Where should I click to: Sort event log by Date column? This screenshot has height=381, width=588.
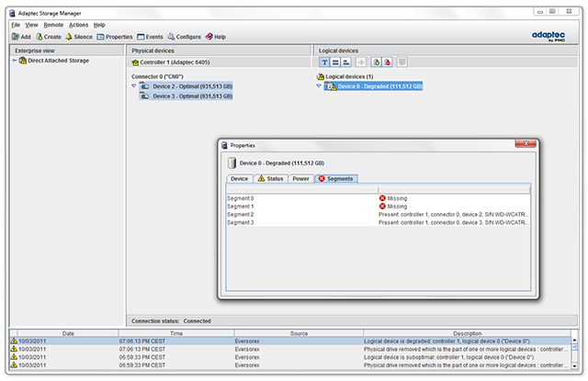tap(68, 333)
